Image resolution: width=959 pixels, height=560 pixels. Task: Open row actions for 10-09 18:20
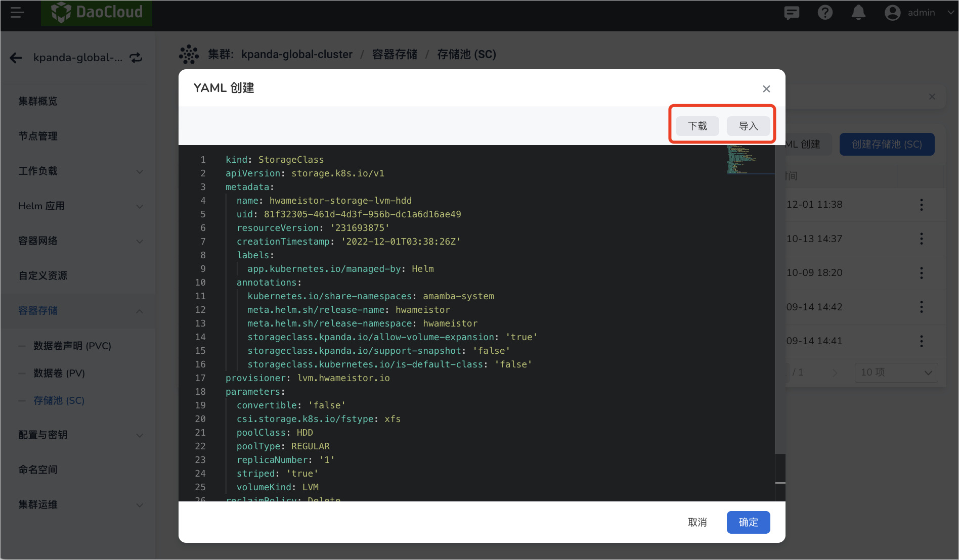922,273
